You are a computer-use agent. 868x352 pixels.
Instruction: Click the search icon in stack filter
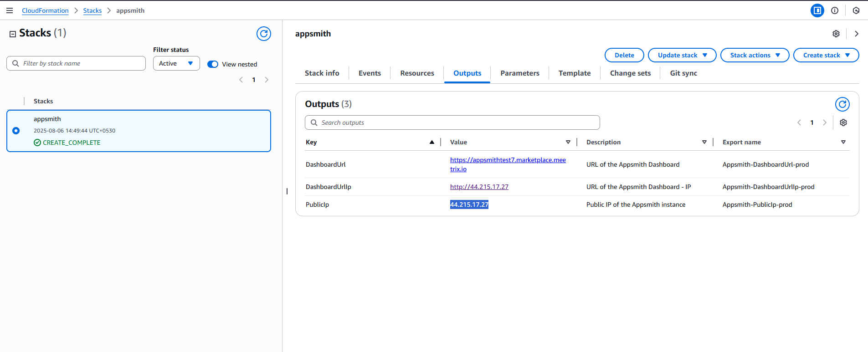click(x=15, y=63)
